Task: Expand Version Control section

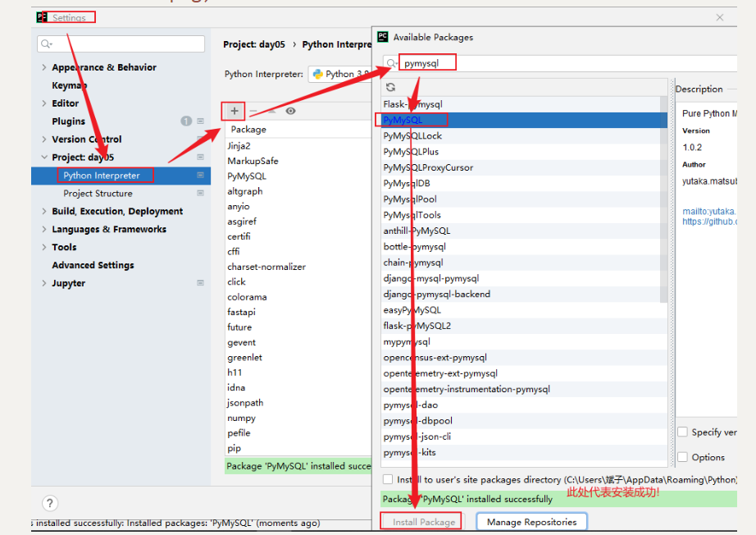Action: pos(44,139)
